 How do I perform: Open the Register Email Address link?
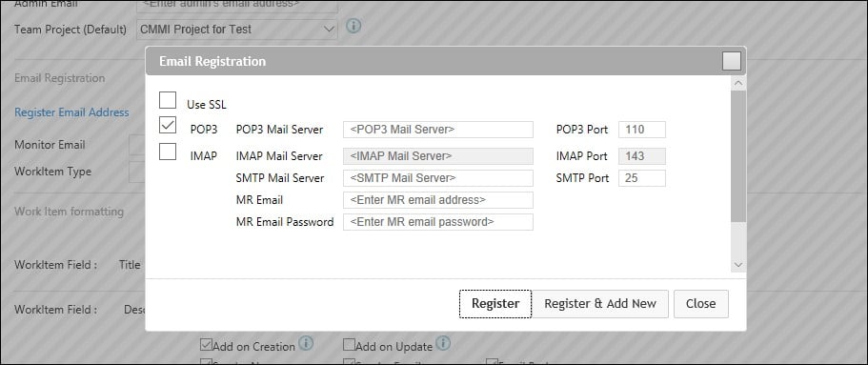pos(71,112)
